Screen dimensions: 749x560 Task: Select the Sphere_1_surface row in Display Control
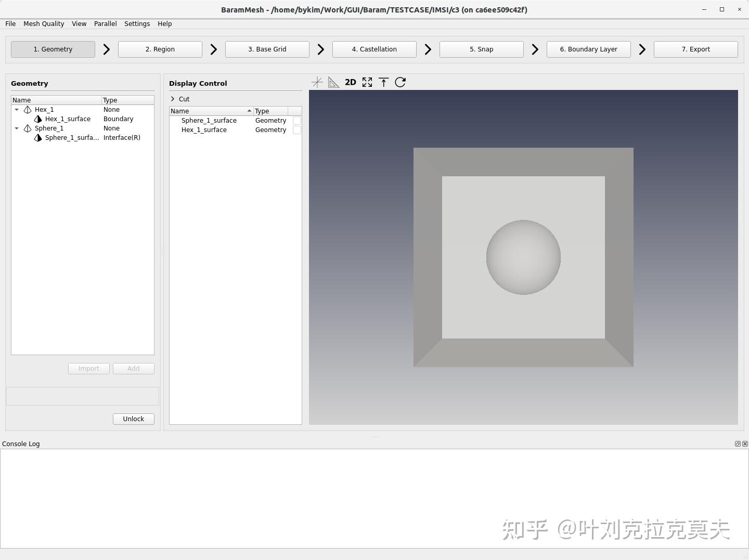click(236, 121)
